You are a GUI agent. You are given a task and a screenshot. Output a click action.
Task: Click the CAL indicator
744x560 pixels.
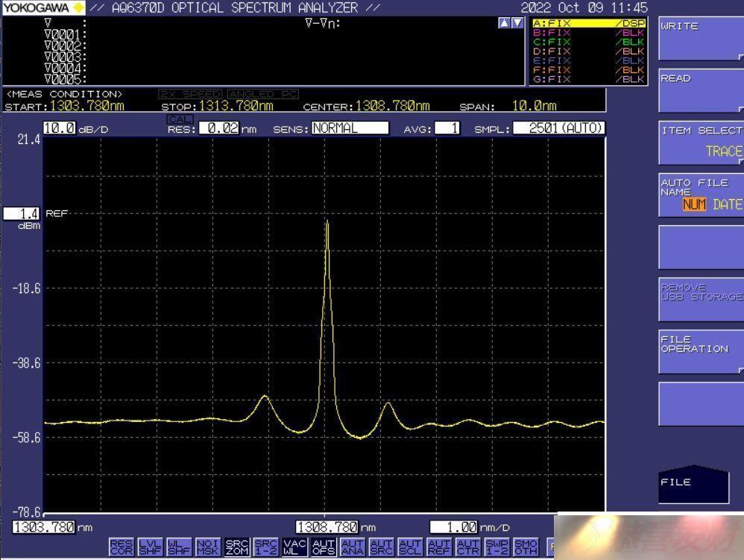[x=180, y=119]
